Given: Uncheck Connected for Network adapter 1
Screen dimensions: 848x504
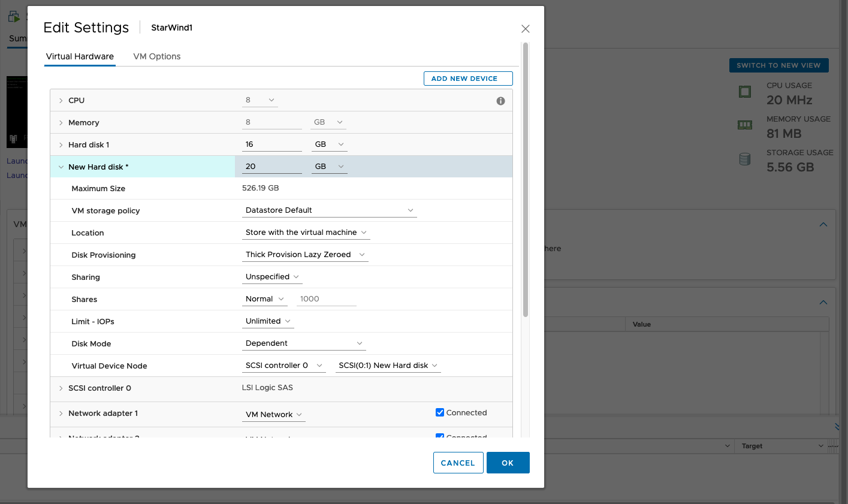Looking at the screenshot, I should [x=440, y=412].
